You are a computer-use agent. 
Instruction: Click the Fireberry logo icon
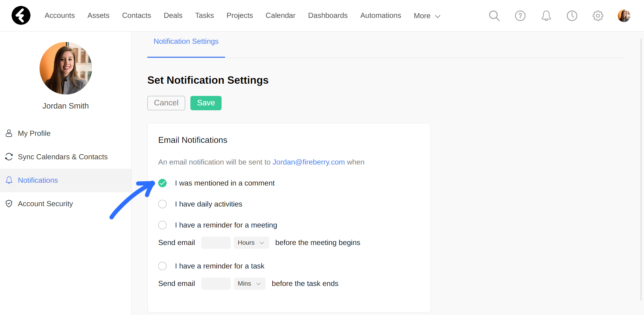[x=21, y=15]
